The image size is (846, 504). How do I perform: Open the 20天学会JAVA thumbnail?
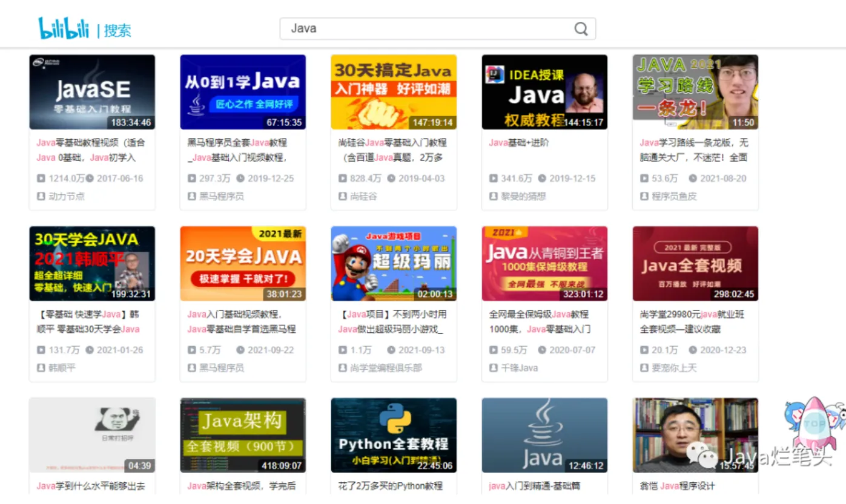click(243, 264)
